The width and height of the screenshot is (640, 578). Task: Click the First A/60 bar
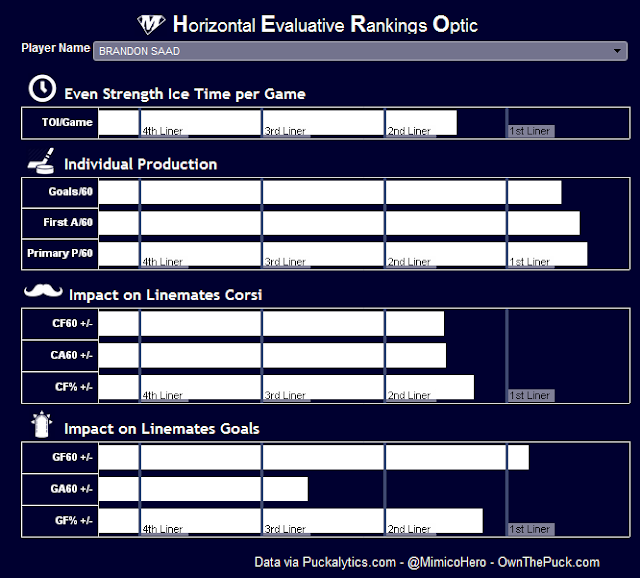click(339, 223)
